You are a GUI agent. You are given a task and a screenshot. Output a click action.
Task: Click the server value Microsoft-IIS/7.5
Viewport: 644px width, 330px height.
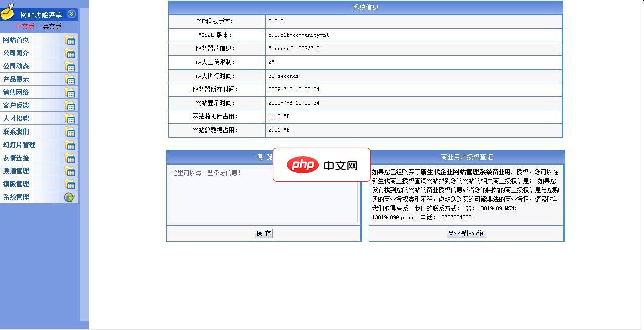point(294,49)
